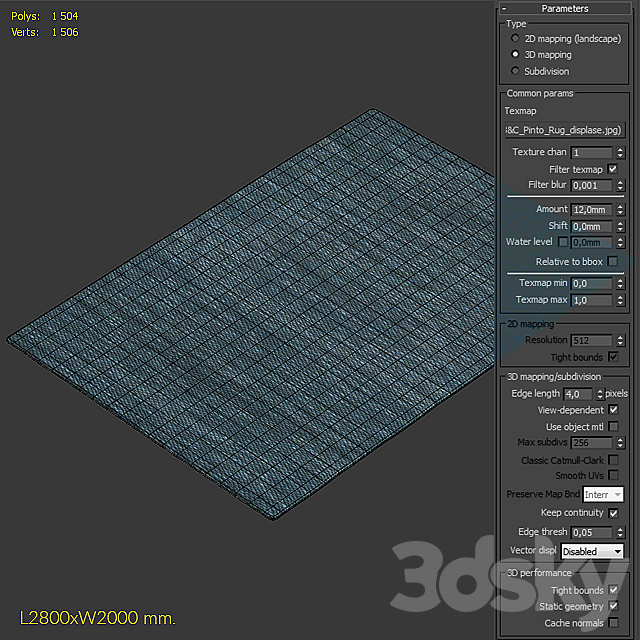The width and height of the screenshot is (640, 640).
Task: Click the Edge thresh 0,05 field
Action: 591,532
